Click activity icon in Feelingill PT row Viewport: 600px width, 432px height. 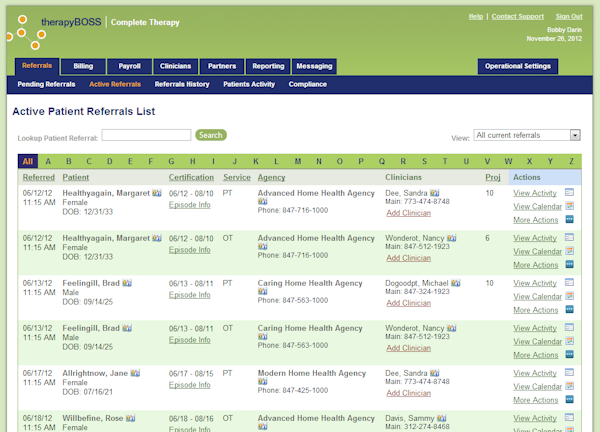click(x=569, y=282)
